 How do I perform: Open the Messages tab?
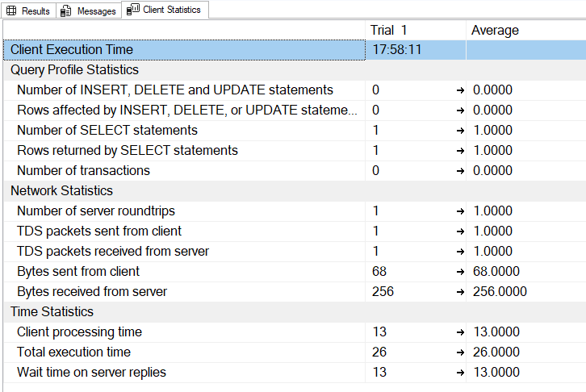click(89, 10)
